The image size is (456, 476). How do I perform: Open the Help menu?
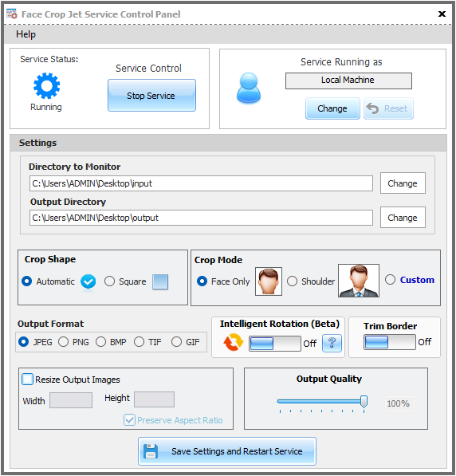pos(26,34)
